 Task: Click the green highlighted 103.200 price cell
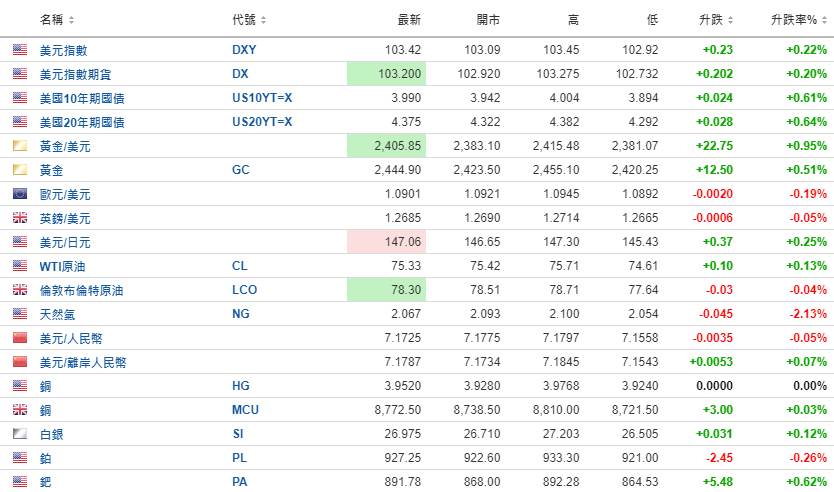(x=386, y=74)
